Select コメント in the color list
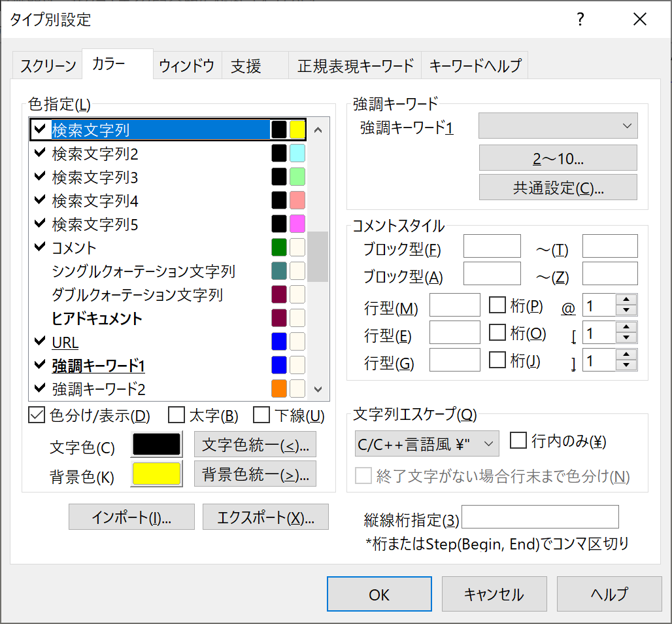The image size is (672, 624). pyautogui.click(x=167, y=248)
